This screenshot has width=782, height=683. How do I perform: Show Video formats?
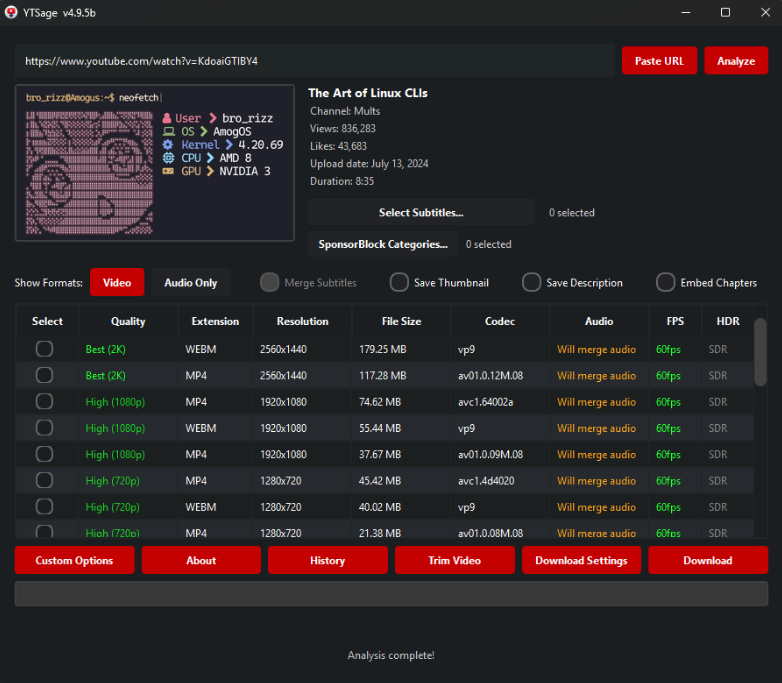(117, 282)
